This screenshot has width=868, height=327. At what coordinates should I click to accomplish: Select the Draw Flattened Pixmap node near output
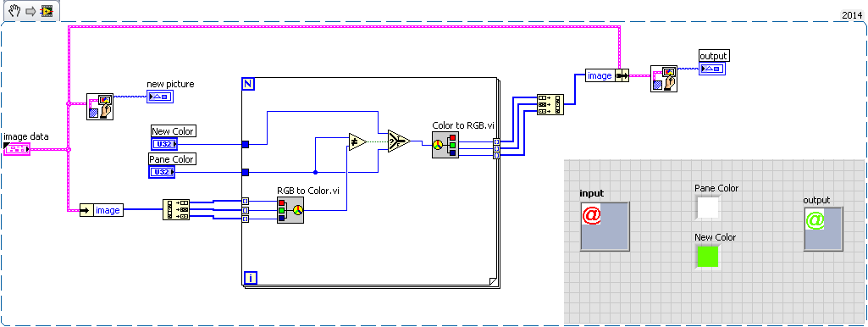point(664,78)
